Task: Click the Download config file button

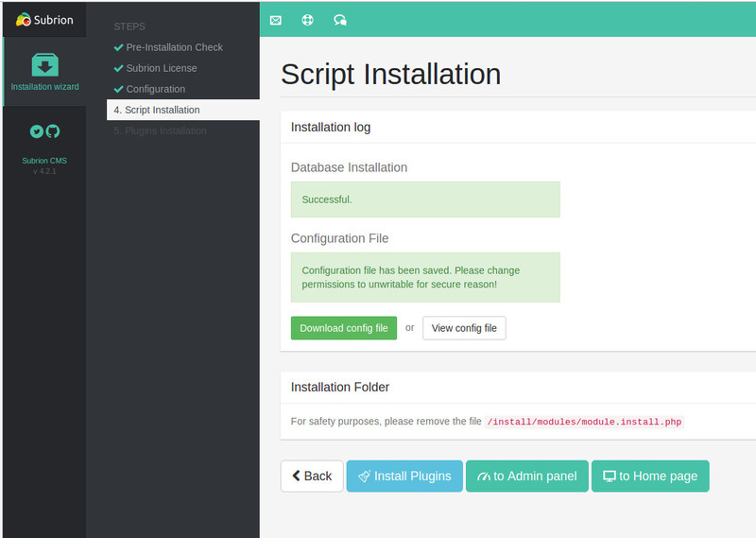Action: [x=344, y=328]
